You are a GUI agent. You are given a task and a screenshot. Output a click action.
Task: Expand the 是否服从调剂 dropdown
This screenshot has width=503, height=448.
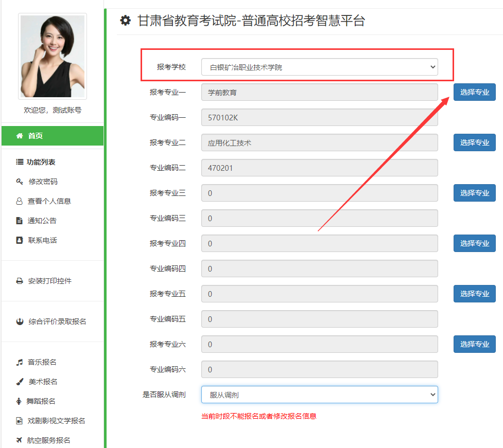319,395
